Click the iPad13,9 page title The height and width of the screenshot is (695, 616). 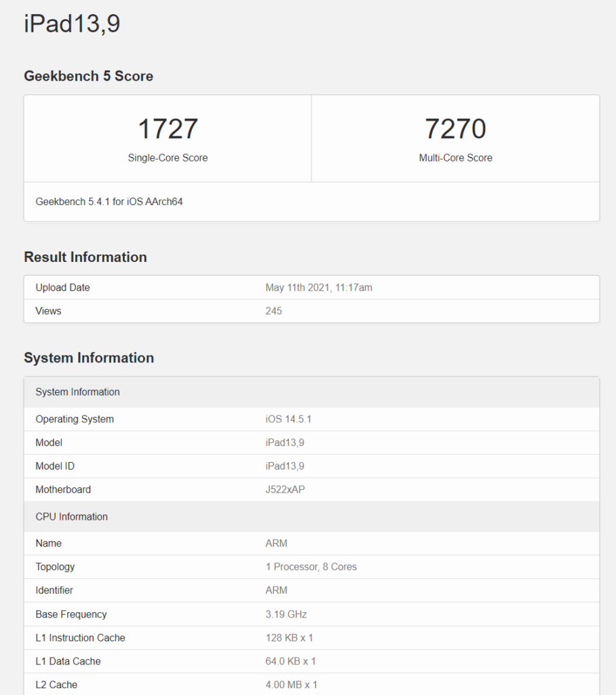72,24
